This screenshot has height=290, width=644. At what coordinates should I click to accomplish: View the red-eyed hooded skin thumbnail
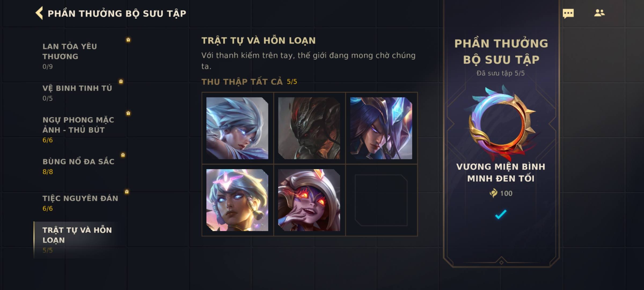coord(309,200)
